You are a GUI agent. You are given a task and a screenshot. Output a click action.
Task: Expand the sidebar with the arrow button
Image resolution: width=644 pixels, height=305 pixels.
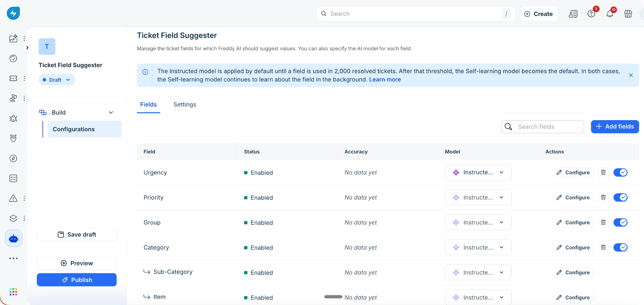(x=27, y=48)
